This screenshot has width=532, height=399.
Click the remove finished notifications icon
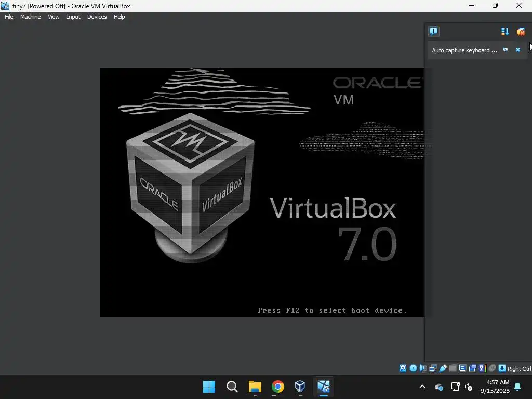521,32
